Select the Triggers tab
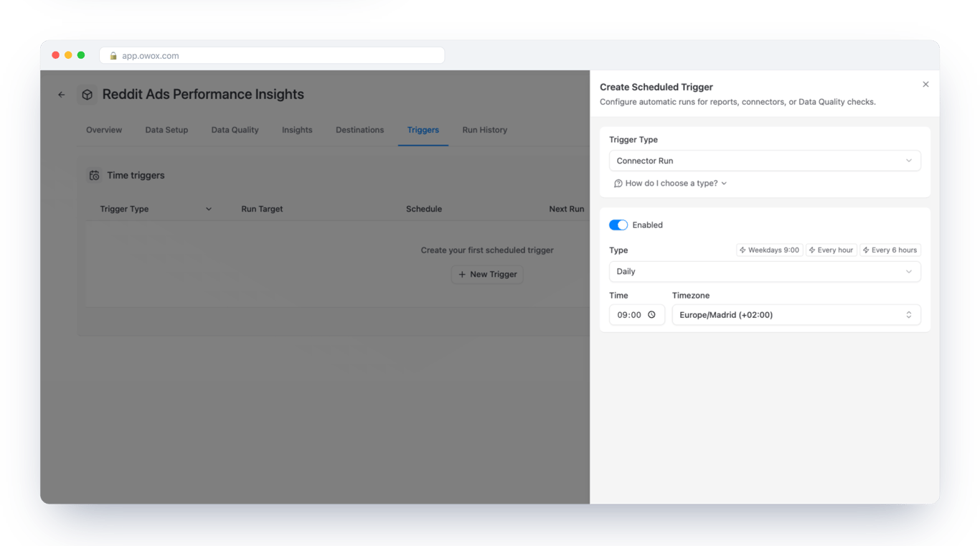 [423, 130]
